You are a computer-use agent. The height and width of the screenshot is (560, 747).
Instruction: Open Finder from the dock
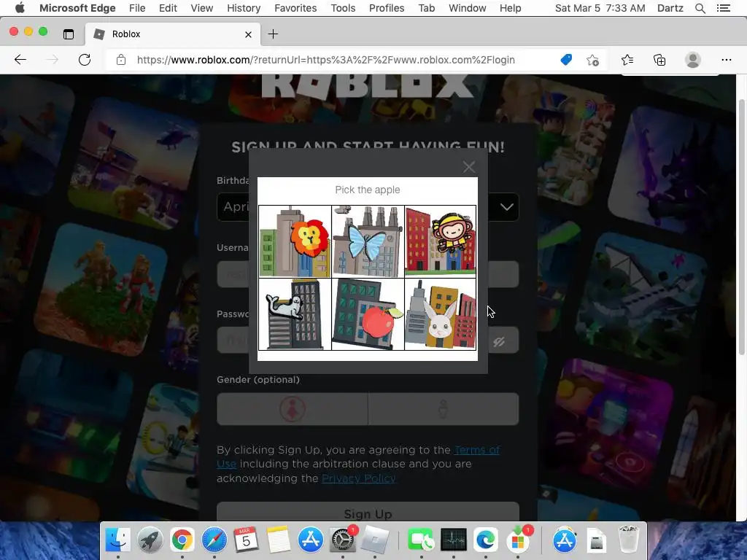pyautogui.click(x=117, y=540)
